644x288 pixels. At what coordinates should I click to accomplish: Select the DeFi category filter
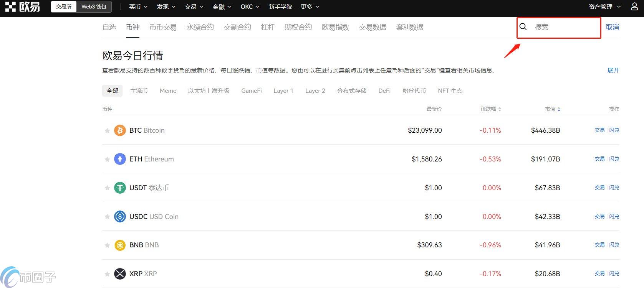384,91
